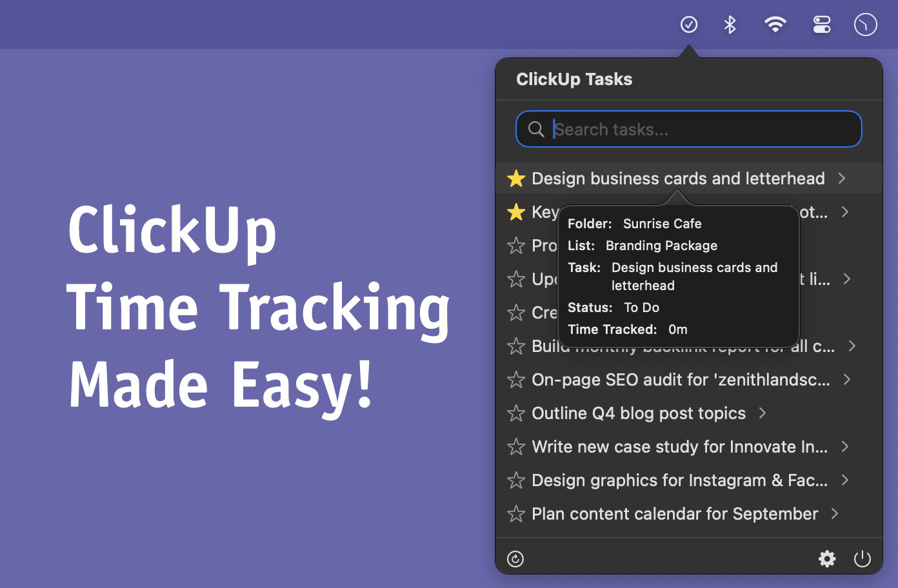Viewport: 898px width, 588px height.
Task: Click the refresh tasks icon
Action: pos(515,559)
